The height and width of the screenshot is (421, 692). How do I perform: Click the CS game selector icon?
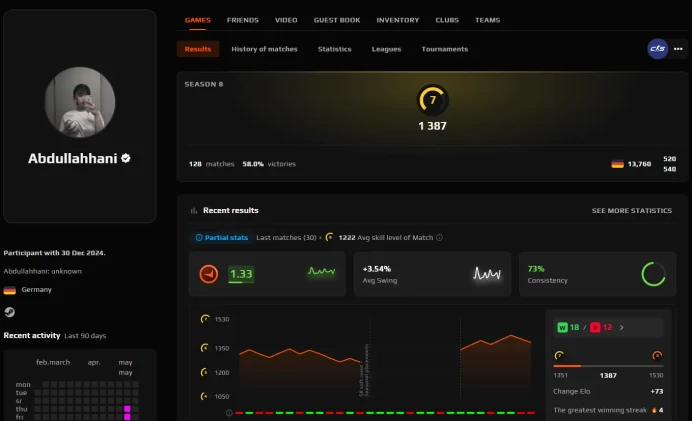658,49
